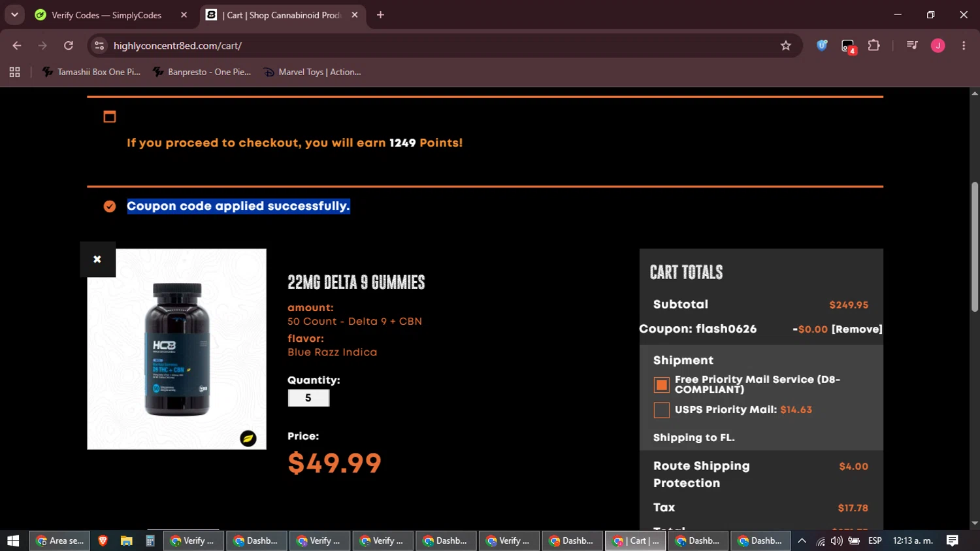Open the volume tray icon
The image size is (980, 551).
coord(836,541)
